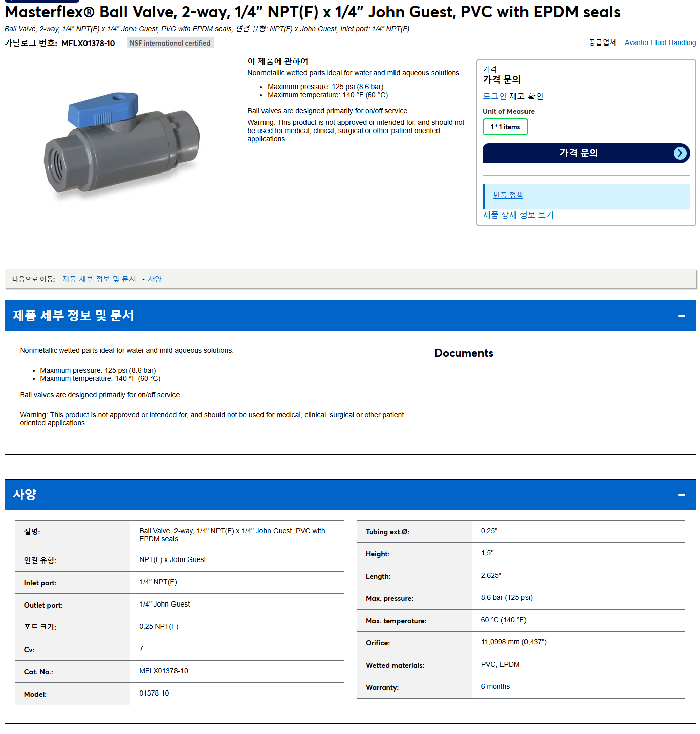Click the 포트 크기 value 0,25 NPT(F)
This screenshot has height=734, width=700.
pos(159,627)
